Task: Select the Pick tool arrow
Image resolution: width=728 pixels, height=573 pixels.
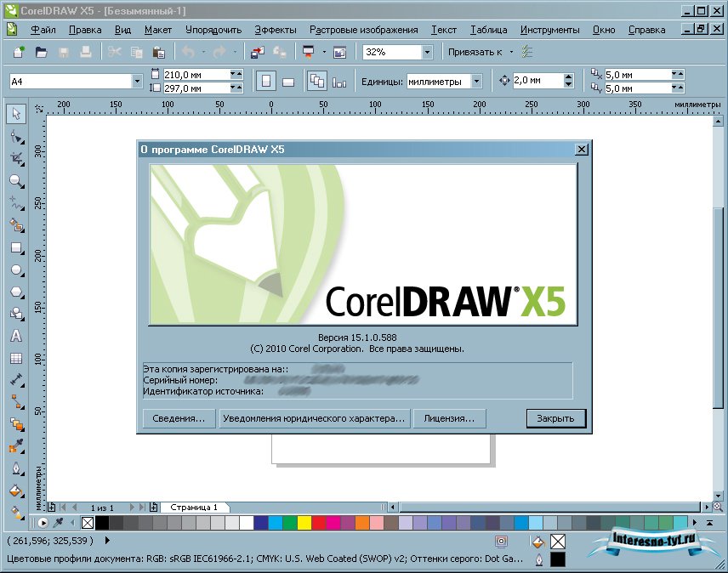Action: pyautogui.click(x=16, y=114)
